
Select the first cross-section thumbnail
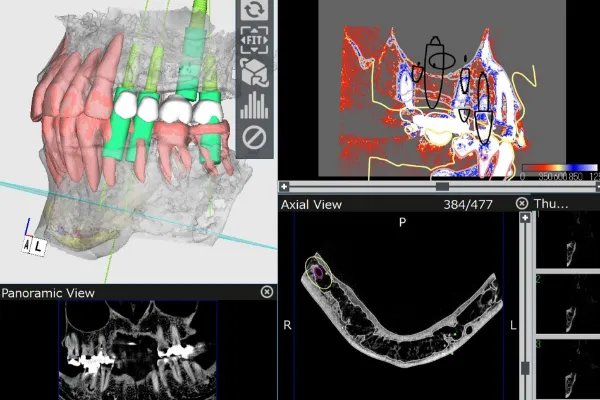pos(568,240)
